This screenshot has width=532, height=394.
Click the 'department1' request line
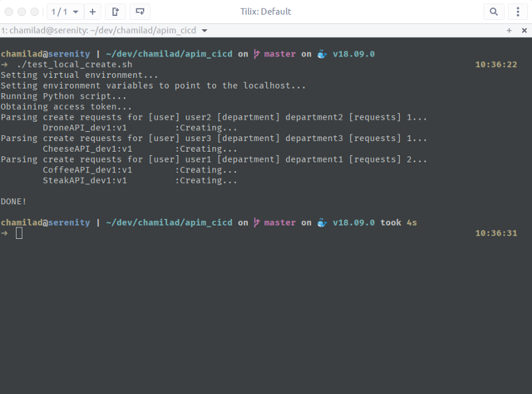click(213, 160)
